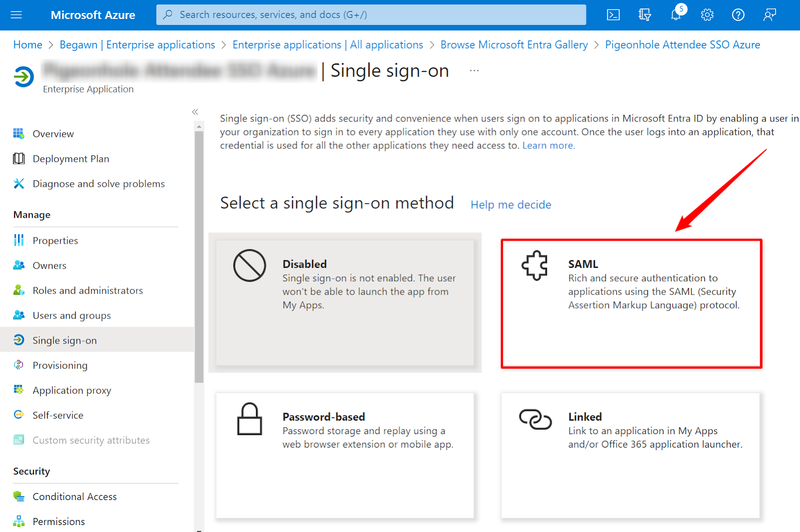Viewport: 800px width, 532px height.
Task: Open Cloud Shell icon in top bar
Action: point(613,15)
